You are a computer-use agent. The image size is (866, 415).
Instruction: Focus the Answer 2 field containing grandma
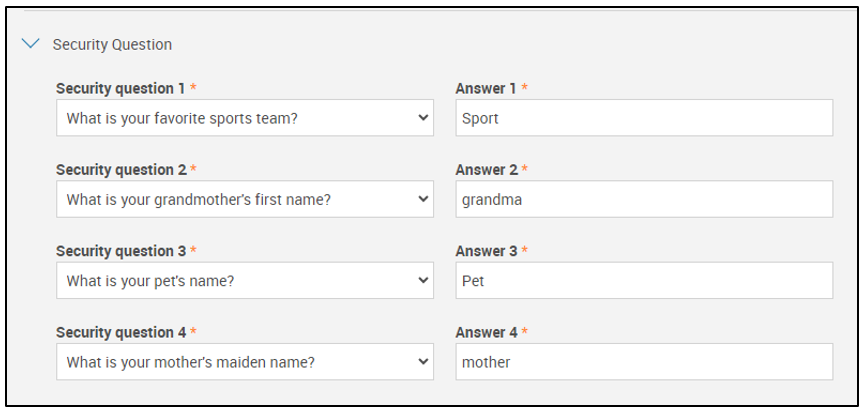pyautogui.click(x=643, y=199)
